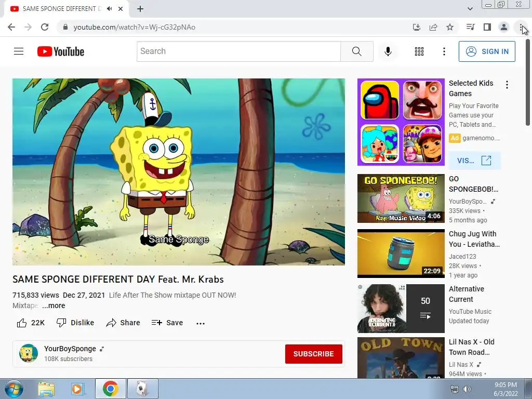Click the Alternative Current title

(x=467, y=294)
